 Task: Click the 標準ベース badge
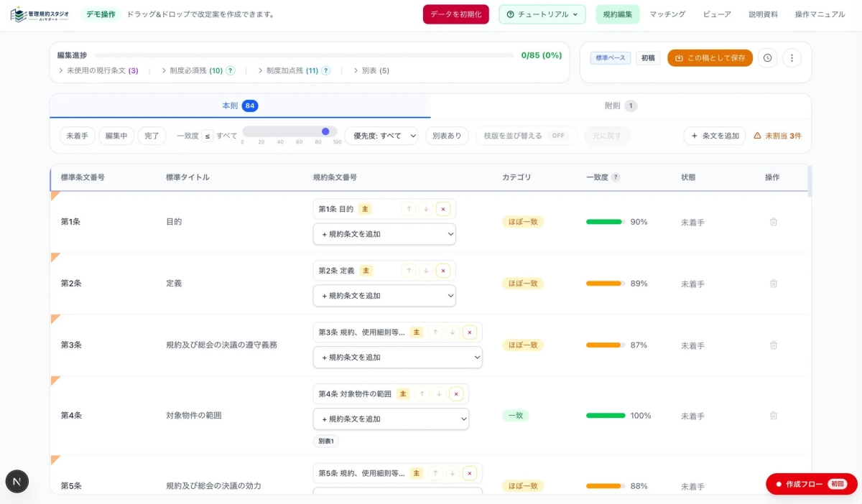coord(611,58)
